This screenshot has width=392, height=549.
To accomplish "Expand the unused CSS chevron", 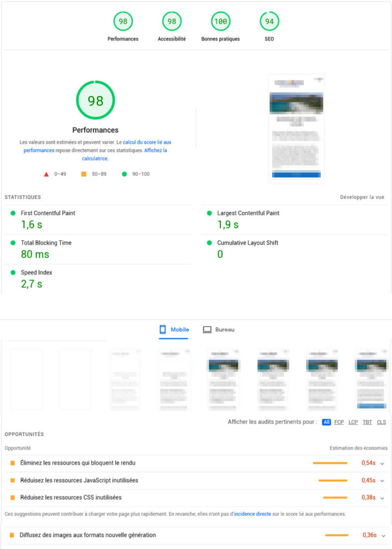I will 382,498.
